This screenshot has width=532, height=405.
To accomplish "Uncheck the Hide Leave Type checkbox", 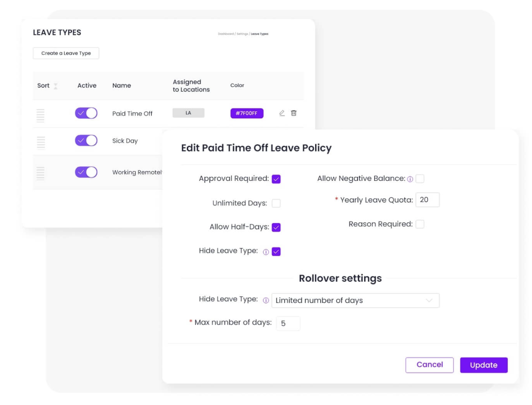I will click(276, 252).
